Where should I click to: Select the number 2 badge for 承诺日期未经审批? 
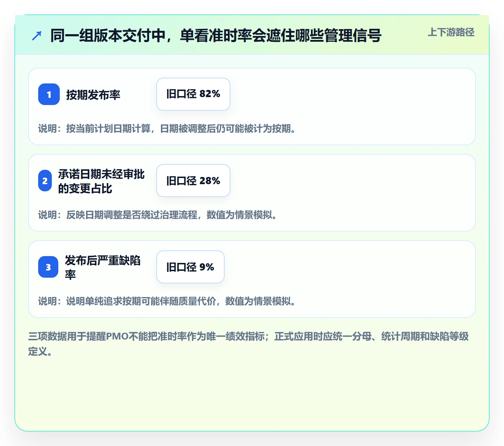(x=45, y=181)
